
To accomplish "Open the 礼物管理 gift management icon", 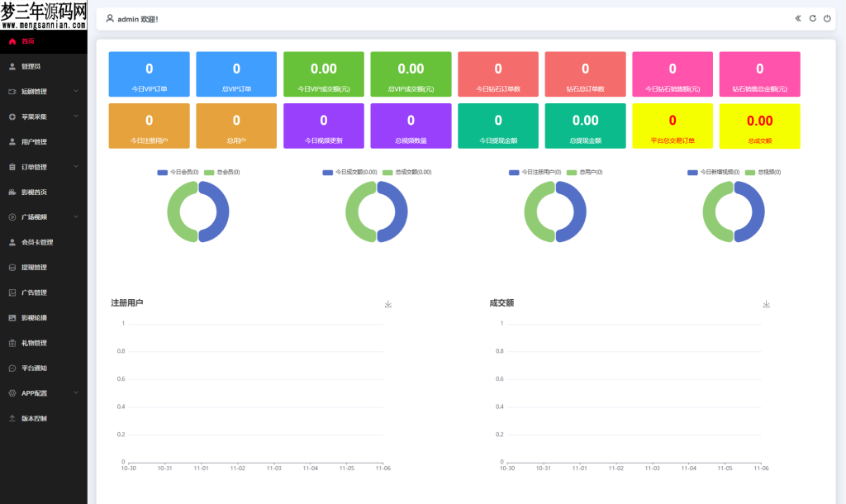I will click(12, 343).
